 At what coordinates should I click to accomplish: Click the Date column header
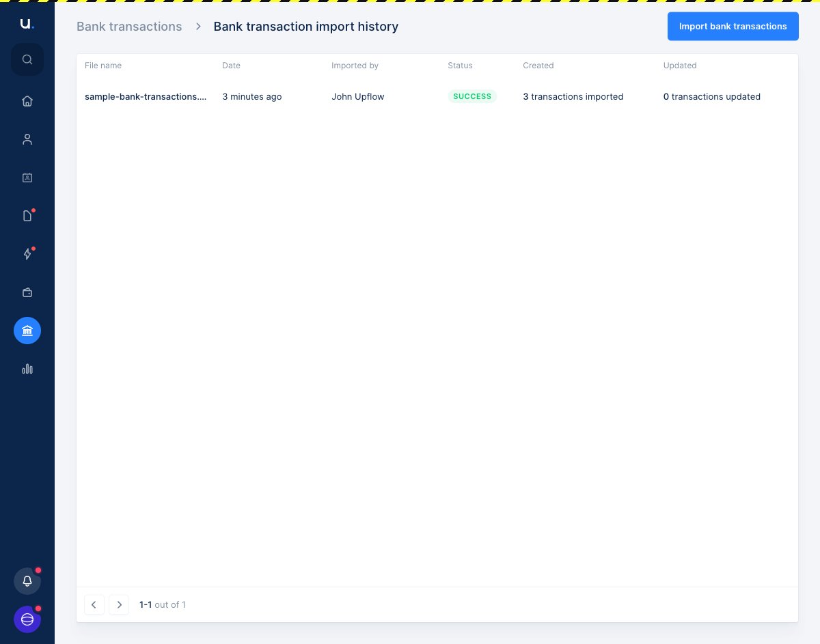(x=231, y=66)
